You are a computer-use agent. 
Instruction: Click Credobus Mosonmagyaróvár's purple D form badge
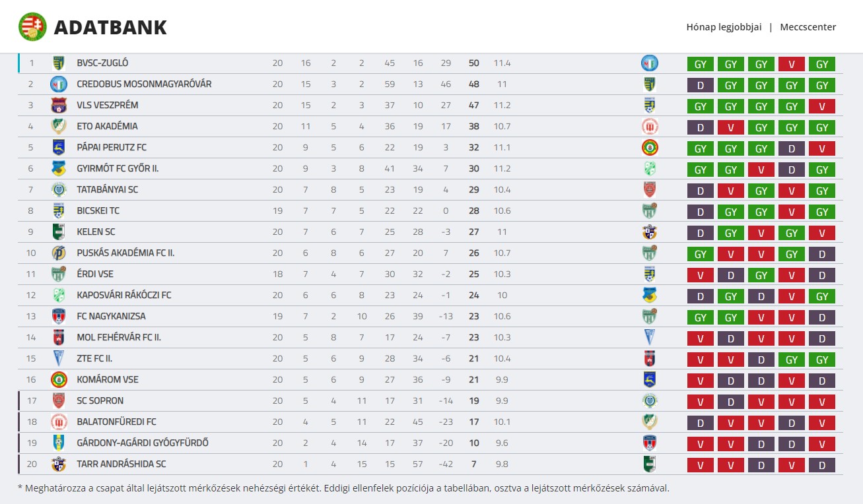tap(701, 85)
